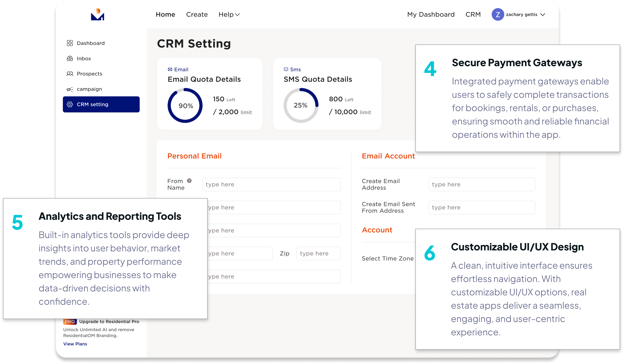Open the Create menu item
624x364 pixels.
pyautogui.click(x=197, y=15)
